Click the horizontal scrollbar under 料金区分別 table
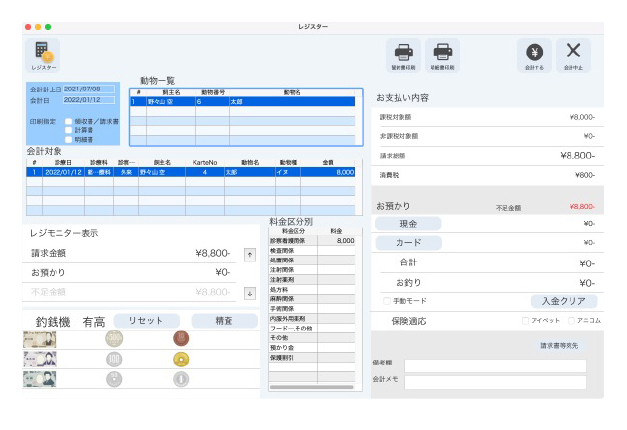Screen dimensions: 627x430 [312, 387]
